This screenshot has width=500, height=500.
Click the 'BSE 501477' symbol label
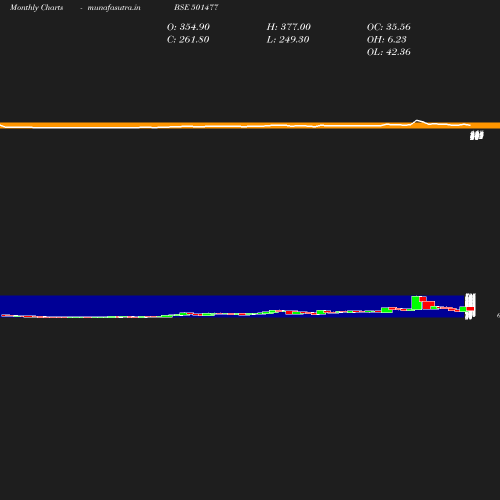[196, 7]
